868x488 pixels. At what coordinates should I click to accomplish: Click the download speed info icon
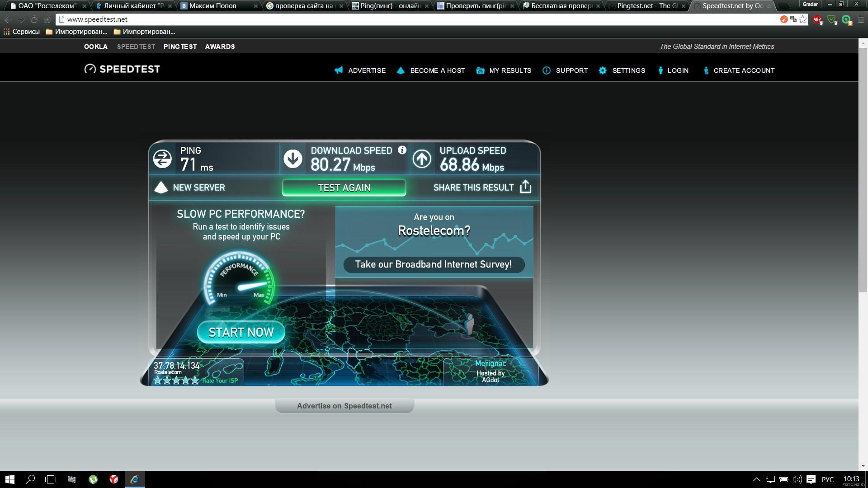402,150
